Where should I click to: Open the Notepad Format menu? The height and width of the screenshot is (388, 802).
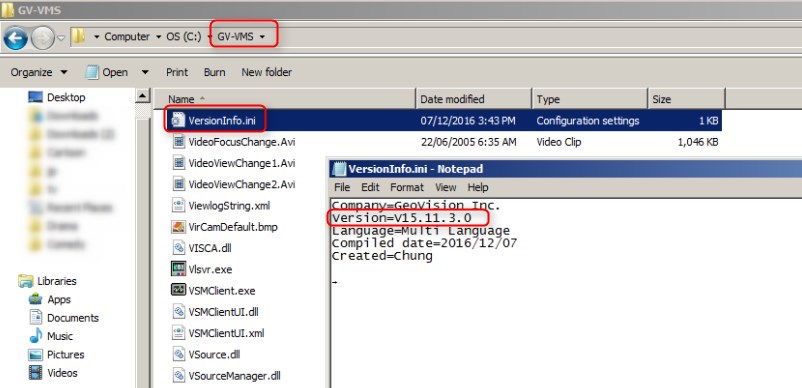pyautogui.click(x=407, y=187)
